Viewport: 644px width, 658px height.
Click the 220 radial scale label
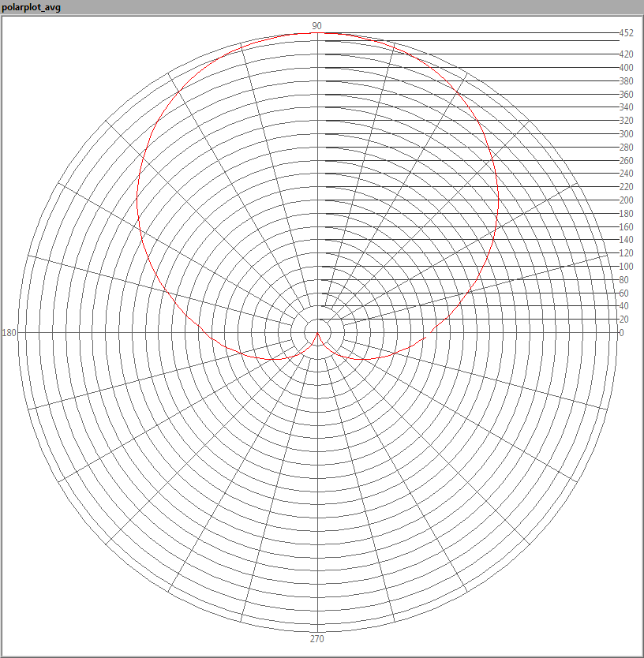(x=626, y=187)
